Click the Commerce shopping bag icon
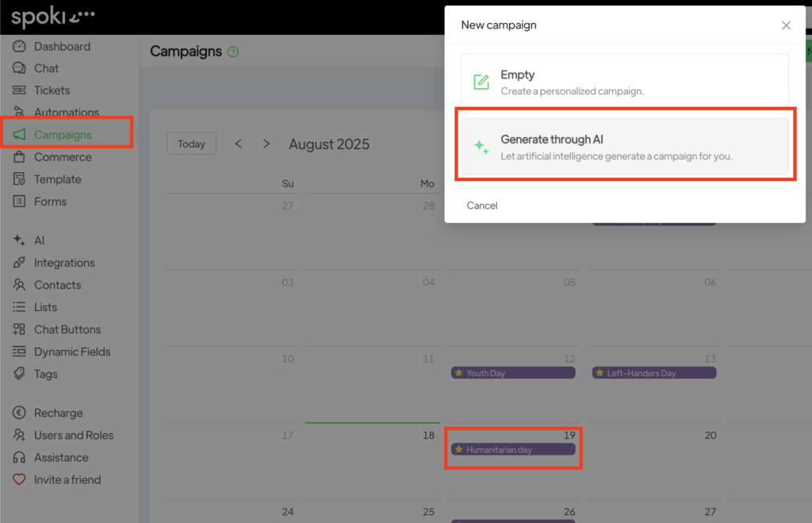This screenshot has height=523, width=812. tap(19, 157)
